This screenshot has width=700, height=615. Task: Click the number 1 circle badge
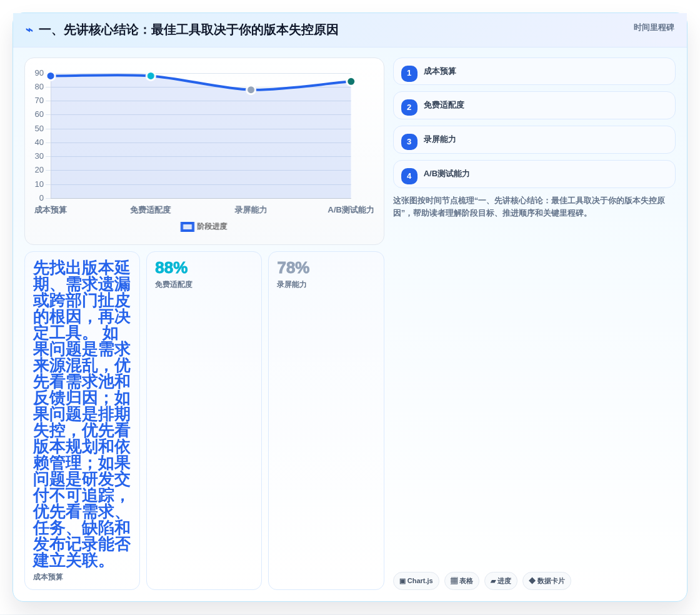pos(409,73)
